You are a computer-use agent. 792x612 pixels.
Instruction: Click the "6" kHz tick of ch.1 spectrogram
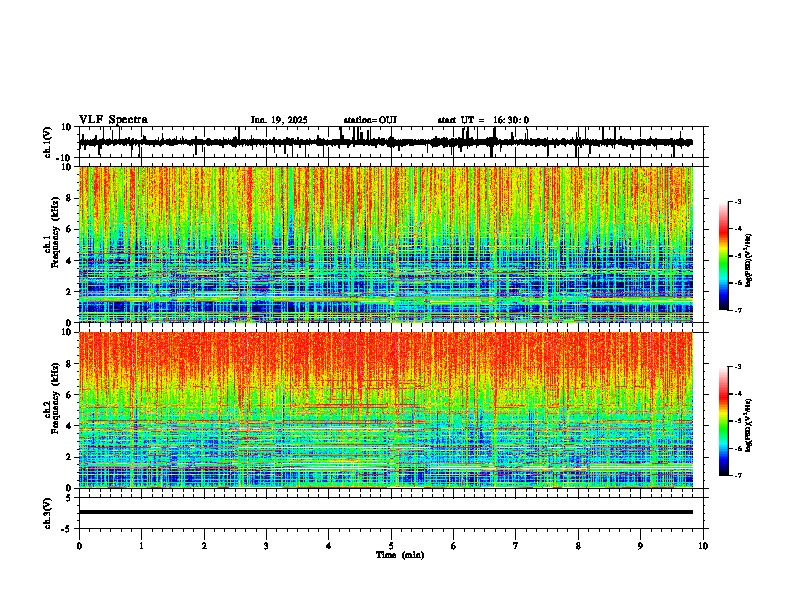coord(70,229)
